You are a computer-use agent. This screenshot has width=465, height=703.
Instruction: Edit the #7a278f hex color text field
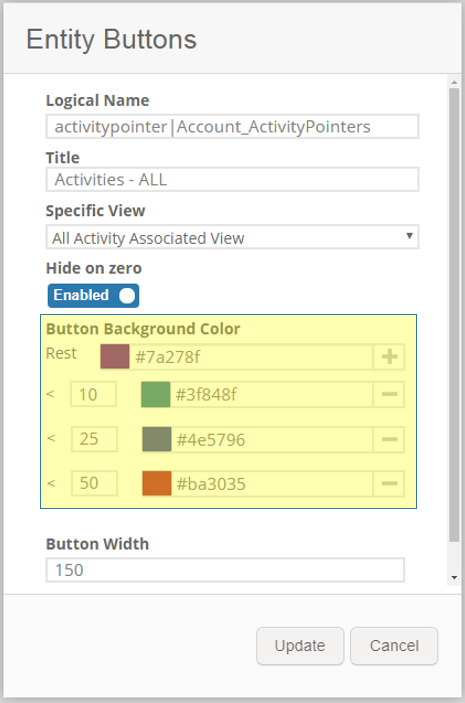click(251, 357)
